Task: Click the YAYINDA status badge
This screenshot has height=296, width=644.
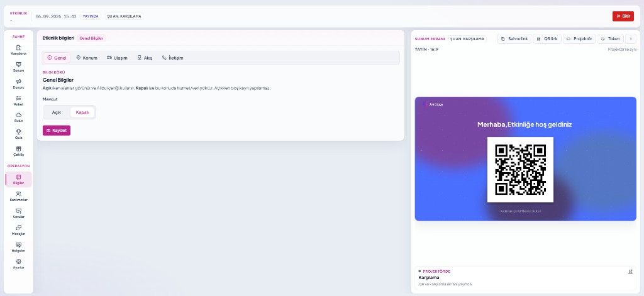Action: [x=91, y=16]
